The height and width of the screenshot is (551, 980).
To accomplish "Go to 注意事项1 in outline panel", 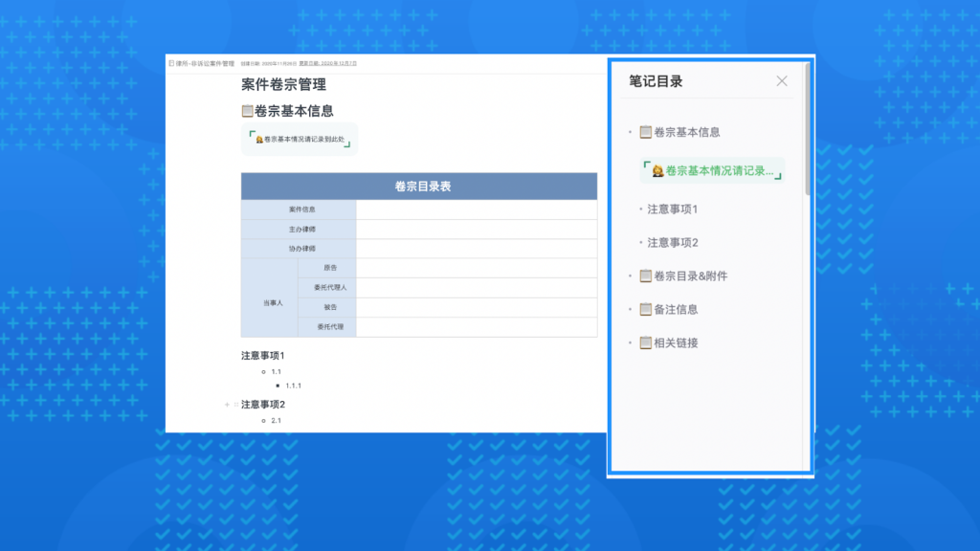I will tap(672, 209).
